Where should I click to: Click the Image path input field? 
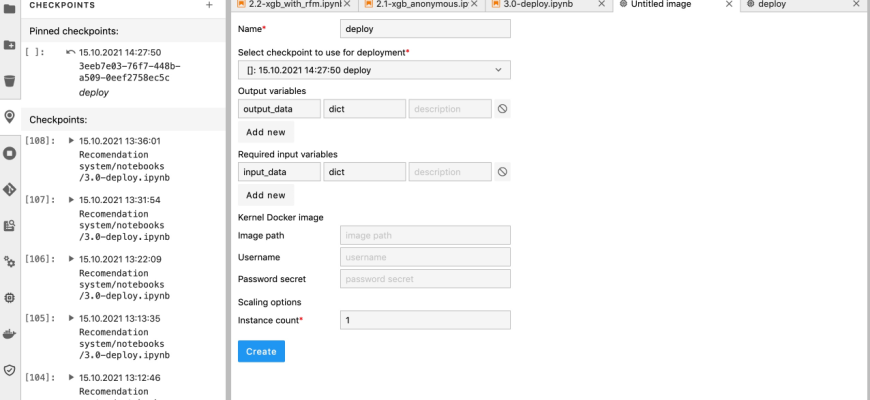pyautogui.click(x=425, y=236)
